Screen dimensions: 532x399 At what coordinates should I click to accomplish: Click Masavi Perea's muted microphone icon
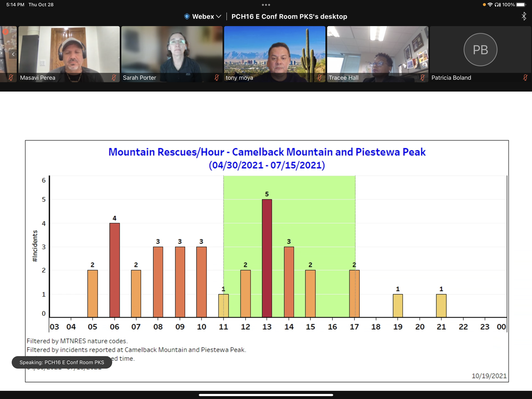114,78
